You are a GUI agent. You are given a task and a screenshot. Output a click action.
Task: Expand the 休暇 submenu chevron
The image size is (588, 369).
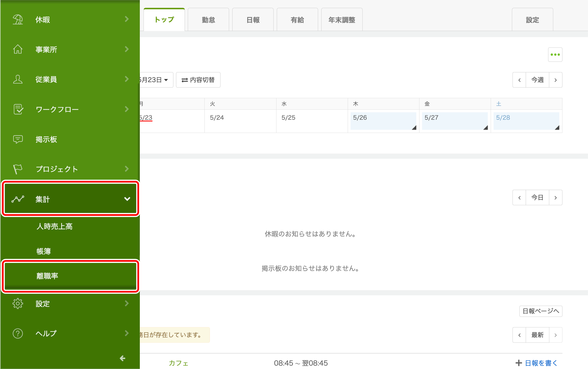click(x=127, y=19)
